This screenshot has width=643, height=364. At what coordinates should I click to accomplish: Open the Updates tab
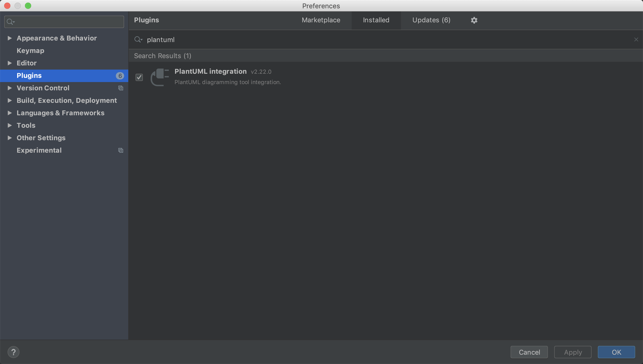point(431,20)
